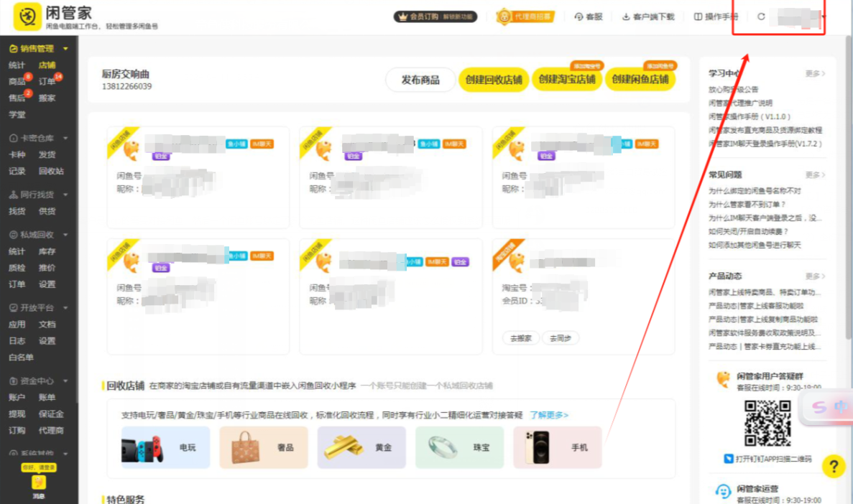
Task: Collapse the 销售管理 sidebar group
Action: click(65, 48)
